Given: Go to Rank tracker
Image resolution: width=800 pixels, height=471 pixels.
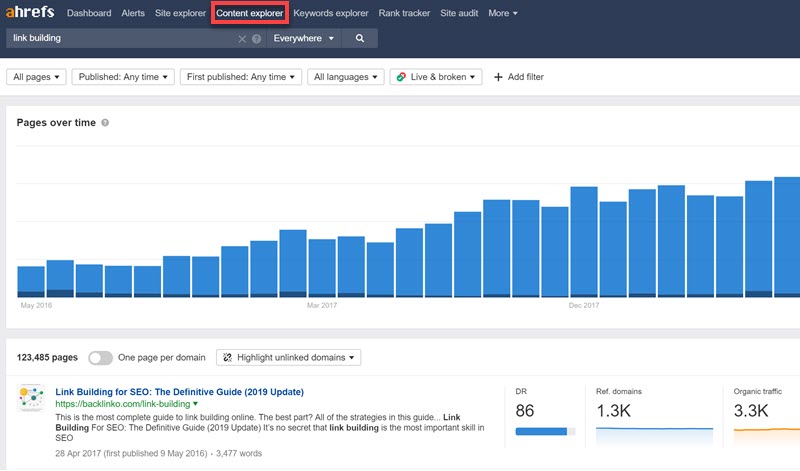Looking at the screenshot, I should [404, 13].
